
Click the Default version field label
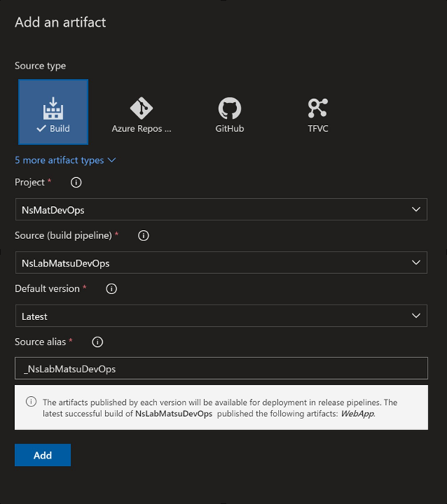[x=47, y=289]
